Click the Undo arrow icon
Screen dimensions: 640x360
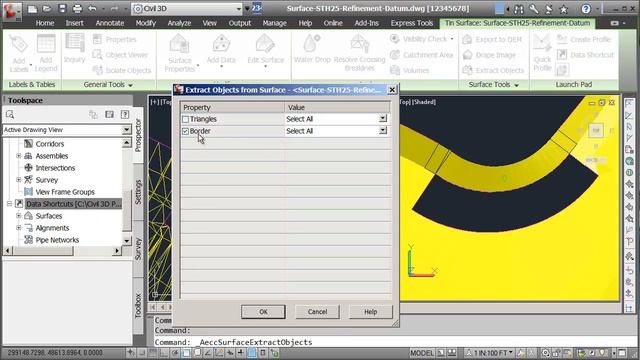(92, 9)
